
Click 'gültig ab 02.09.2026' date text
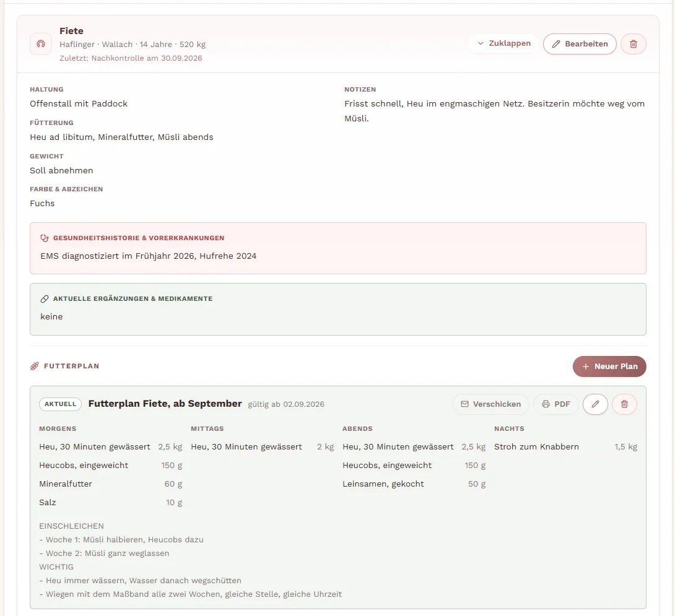[286, 404]
